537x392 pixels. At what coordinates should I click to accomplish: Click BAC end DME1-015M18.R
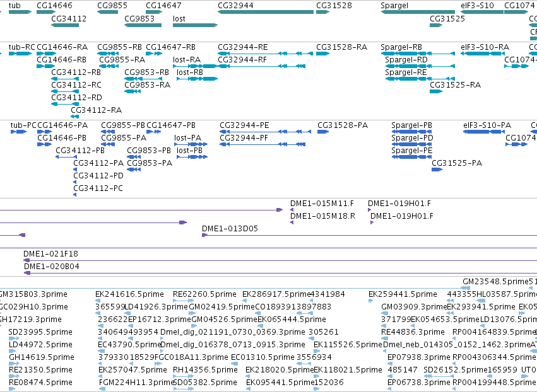point(323,217)
